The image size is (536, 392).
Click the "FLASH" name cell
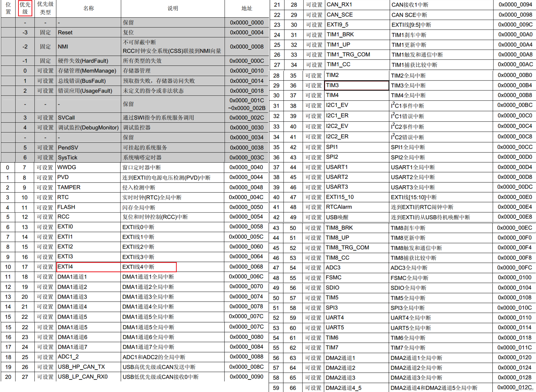88,207
